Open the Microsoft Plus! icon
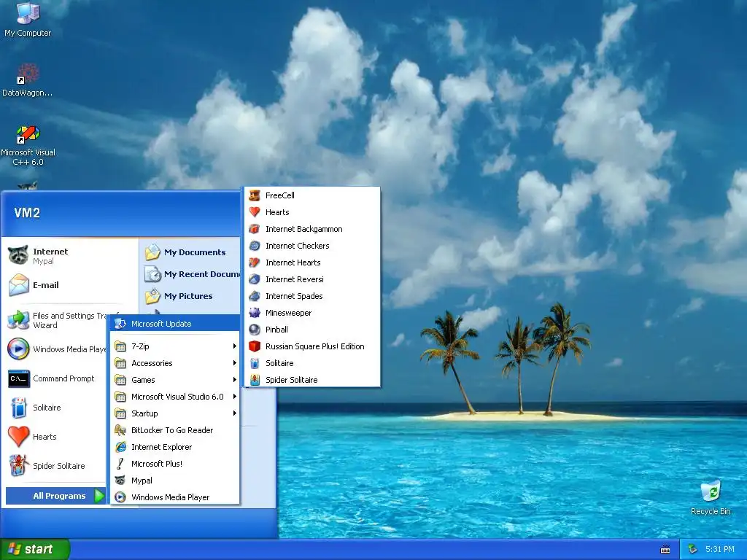 point(120,464)
